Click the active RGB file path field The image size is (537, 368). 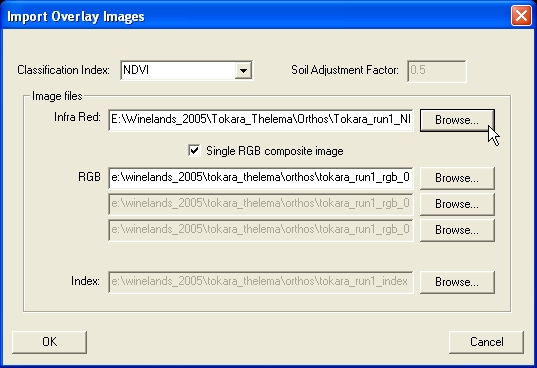(261, 178)
